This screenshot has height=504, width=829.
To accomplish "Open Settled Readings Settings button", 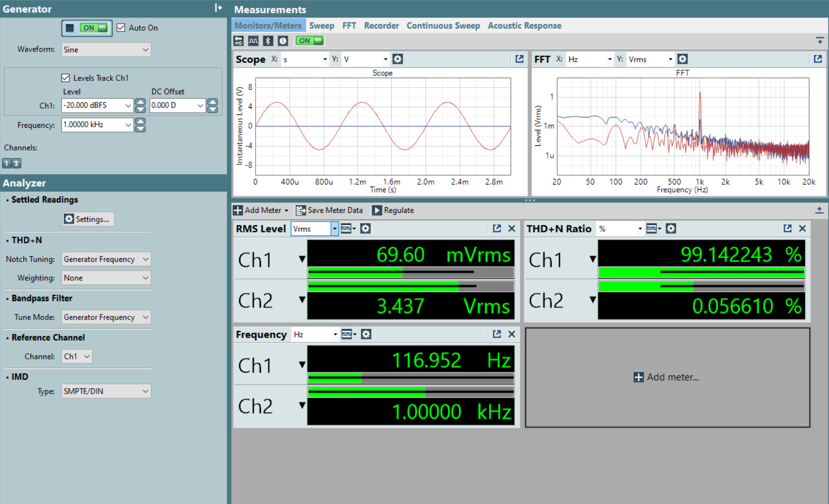I will coord(88,219).
